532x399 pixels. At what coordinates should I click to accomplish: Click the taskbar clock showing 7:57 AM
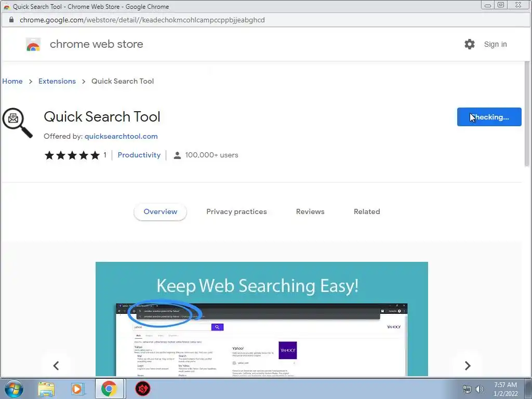pyautogui.click(x=506, y=389)
